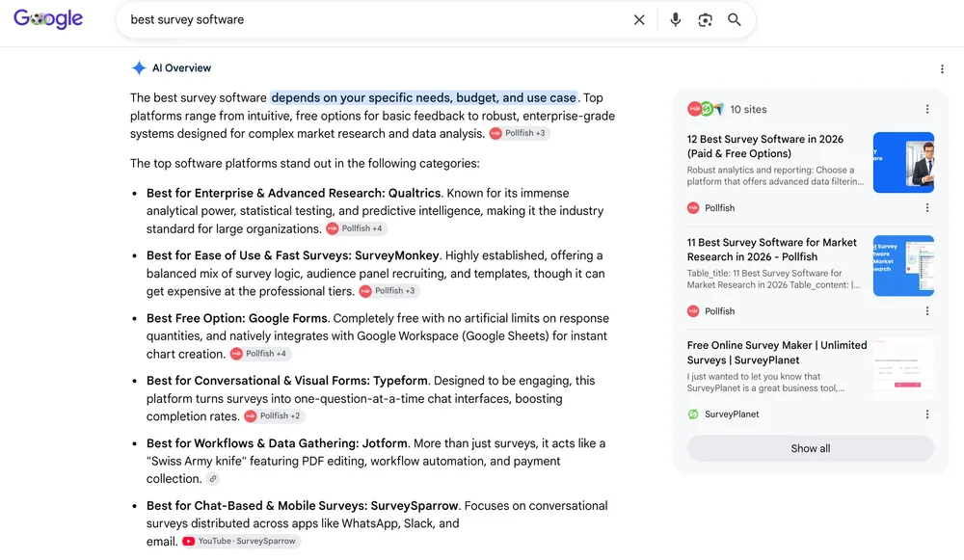
Task: Click 'Best for Enterprise & Advanced Research: Qualtrics' heading
Action: coord(293,193)
